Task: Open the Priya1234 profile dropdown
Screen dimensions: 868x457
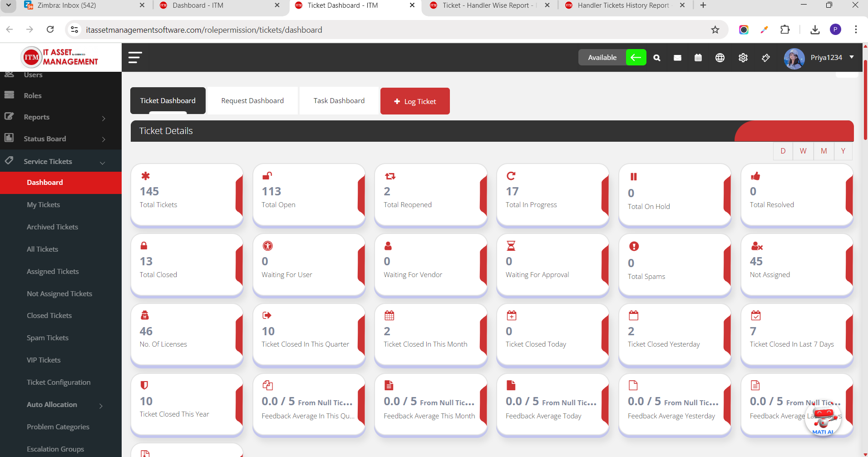Action: [826, 57]
